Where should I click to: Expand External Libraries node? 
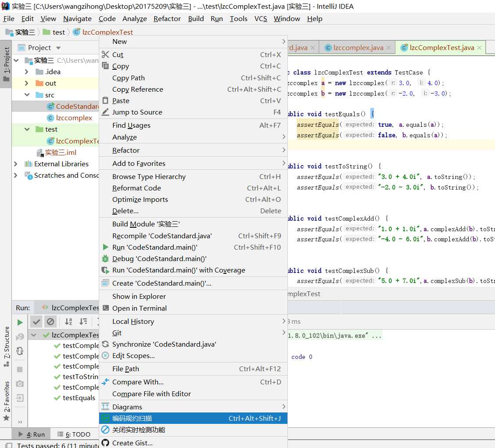coord(15,164)
